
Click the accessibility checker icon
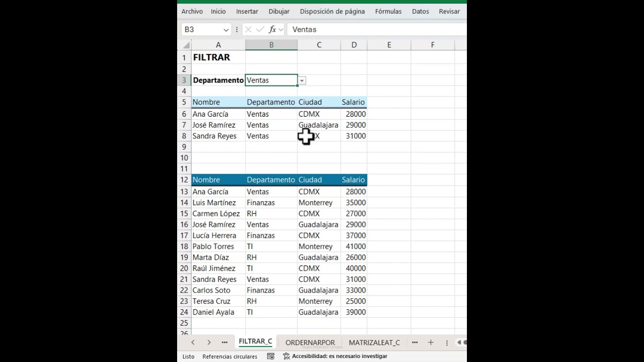point(286,356)
